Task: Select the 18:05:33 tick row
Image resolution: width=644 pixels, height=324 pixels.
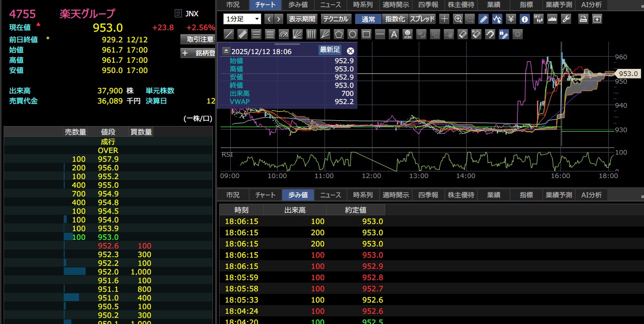Action: [x=431, y=300]
